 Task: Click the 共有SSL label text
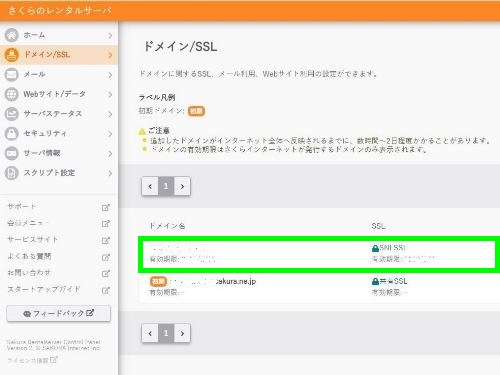[x=394, y=281]
